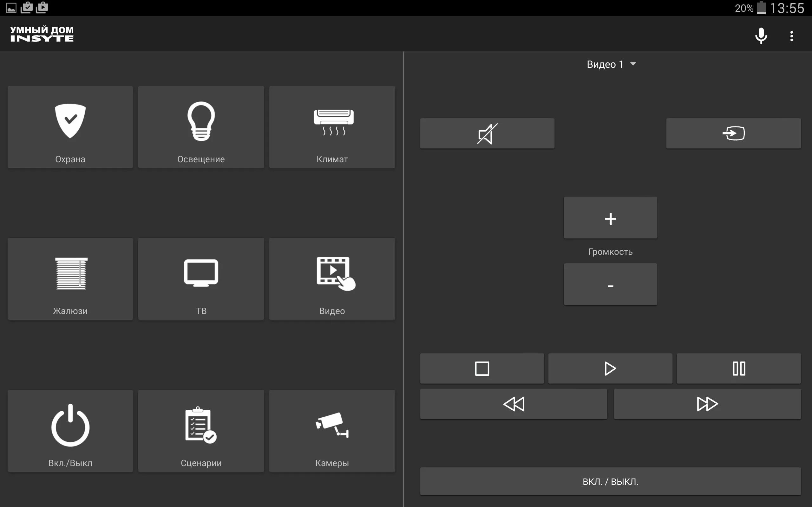Click the fast forward button

coord(707,404)
